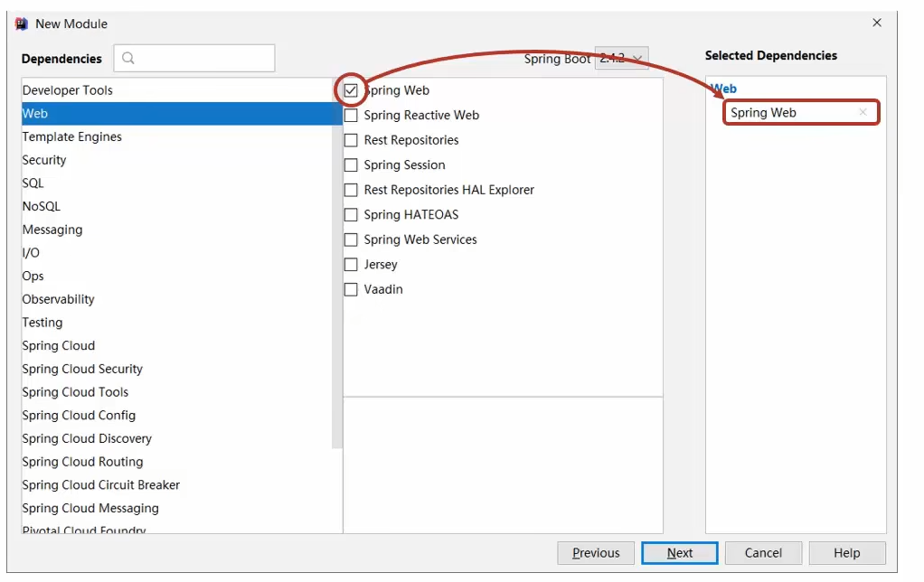
Task: Cancel the New Module wizard
Action: [763, 552]
